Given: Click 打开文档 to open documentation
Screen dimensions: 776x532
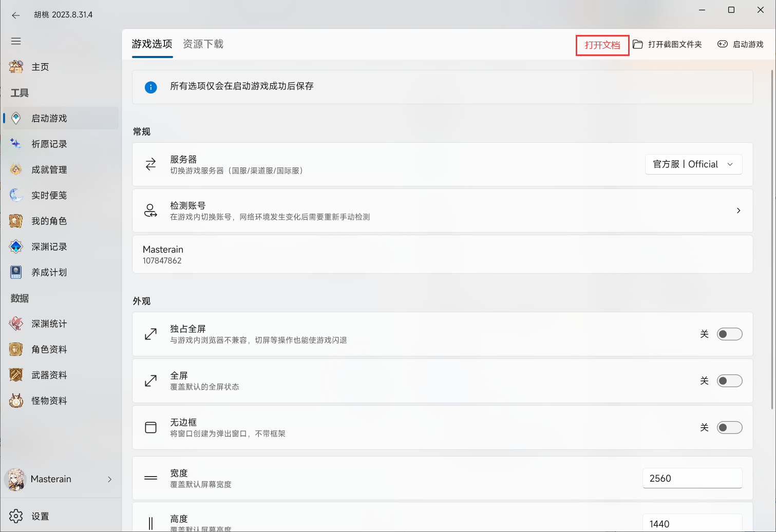Looking at the screenshot, I should click(x=602, y=45).
